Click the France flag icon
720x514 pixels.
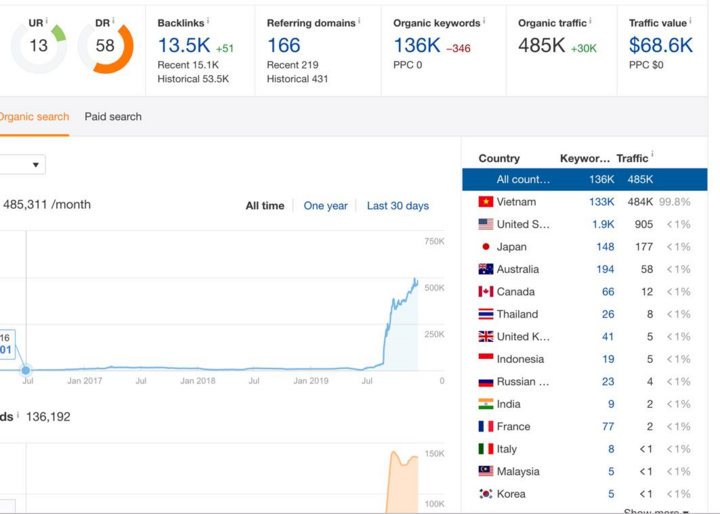(486, 427)
